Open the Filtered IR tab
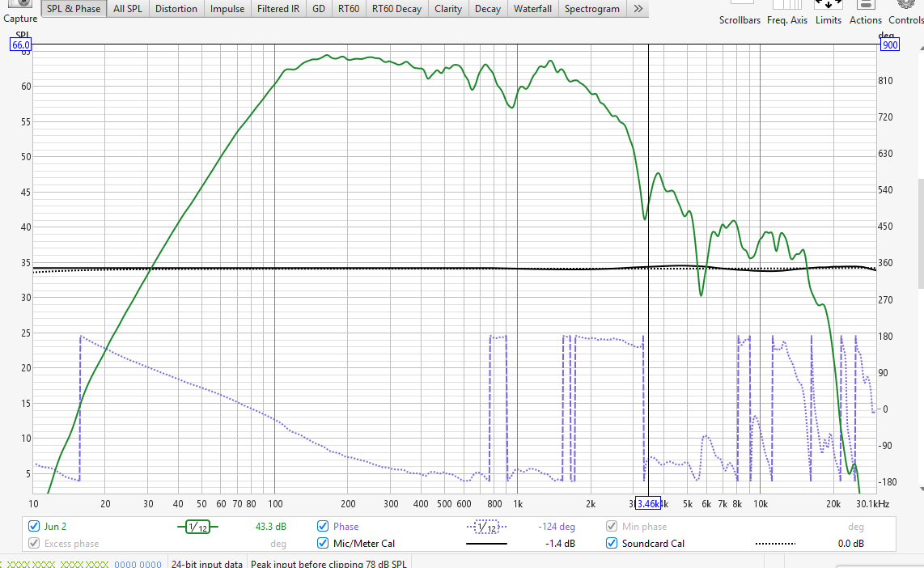This screenshot has width=924, height=568. (278, 9)
